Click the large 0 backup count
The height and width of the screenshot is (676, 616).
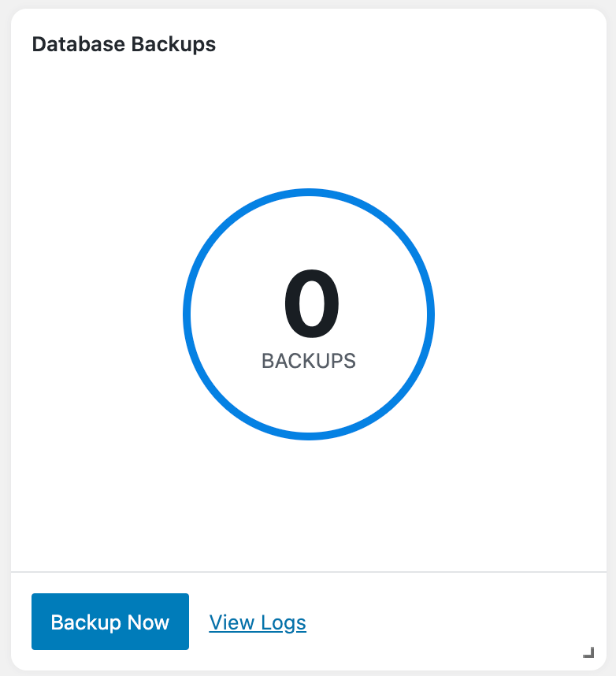coord(310,306)
